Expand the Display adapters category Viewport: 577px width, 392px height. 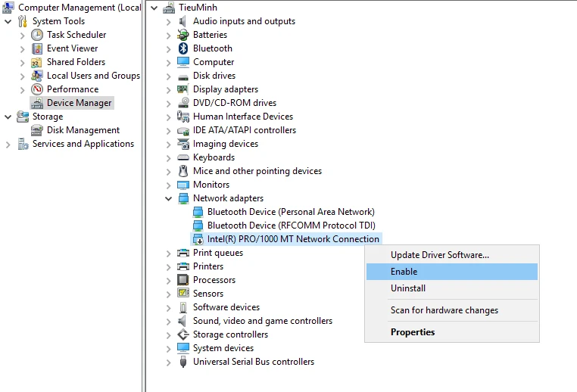coord(169,89)
